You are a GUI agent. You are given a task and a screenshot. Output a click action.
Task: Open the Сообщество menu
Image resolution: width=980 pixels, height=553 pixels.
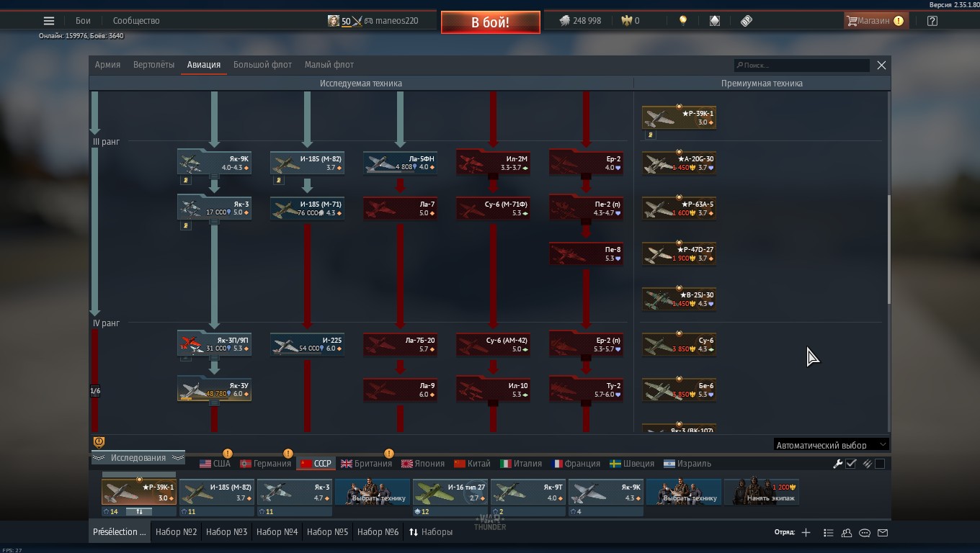click(x=136, y=21)
